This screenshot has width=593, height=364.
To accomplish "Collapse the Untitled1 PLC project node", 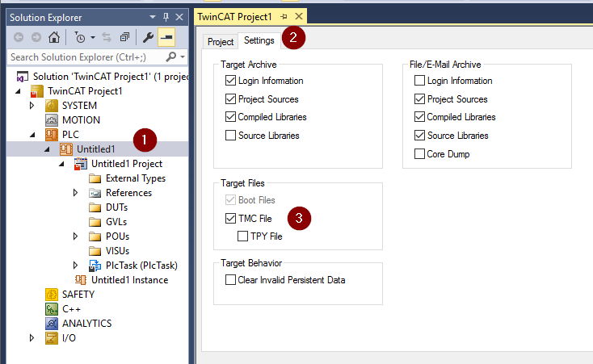I will pyautogui.click(x=47, y=149).
